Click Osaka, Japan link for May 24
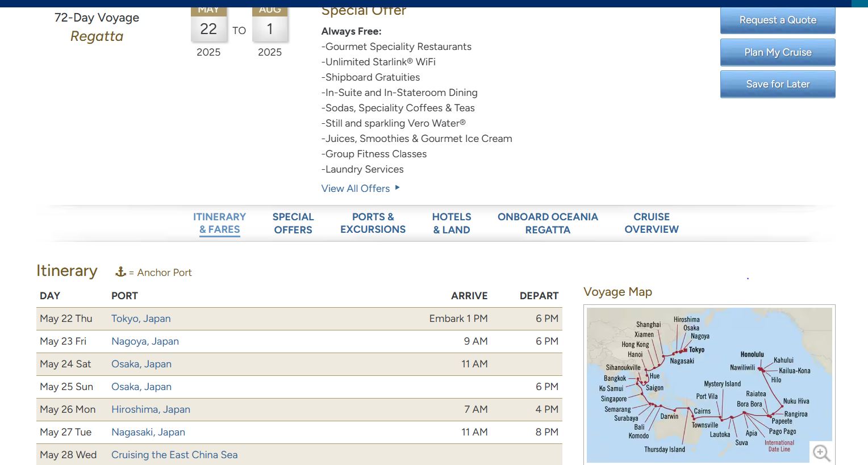 pyautogui.click(x=141, y=364)
